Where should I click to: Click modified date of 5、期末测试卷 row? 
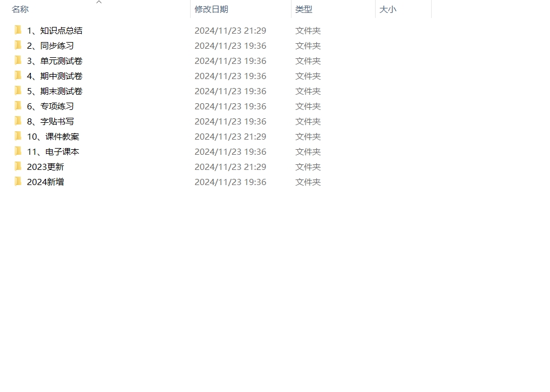pyautogui.click(x=230, y=91)
